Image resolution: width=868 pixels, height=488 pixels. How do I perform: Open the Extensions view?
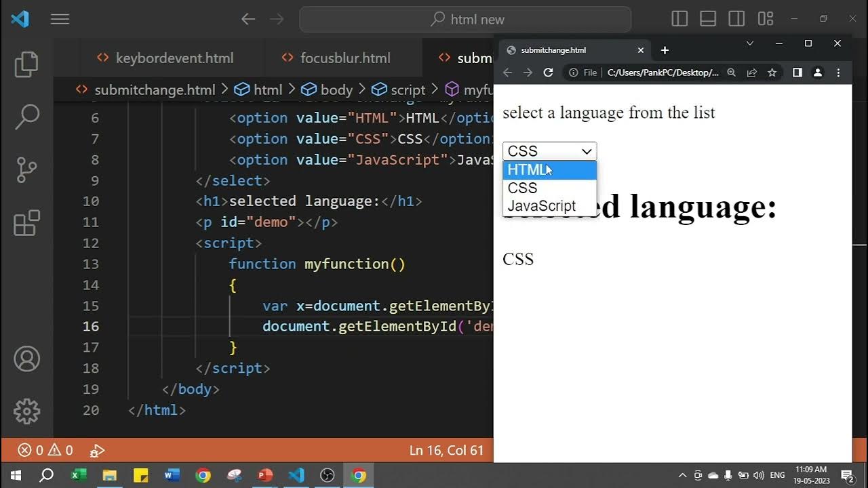click(x=27, y=223)
